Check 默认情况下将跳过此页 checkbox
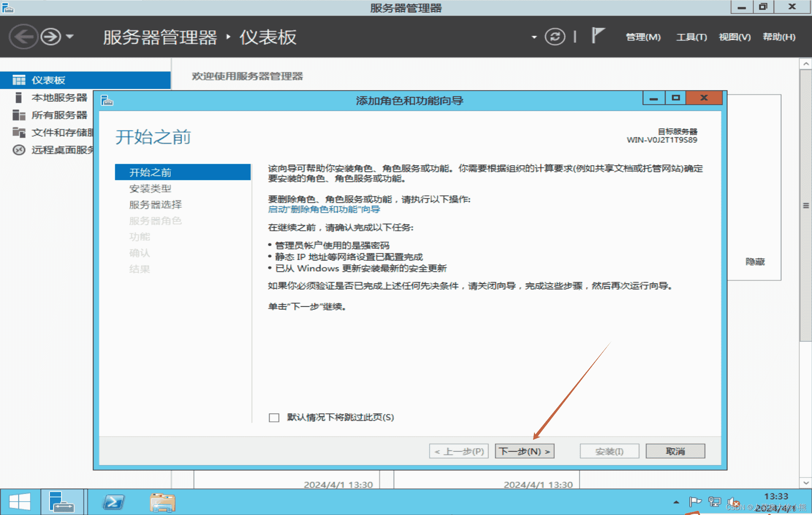812x515 pixels. click(x=273, y=417)
